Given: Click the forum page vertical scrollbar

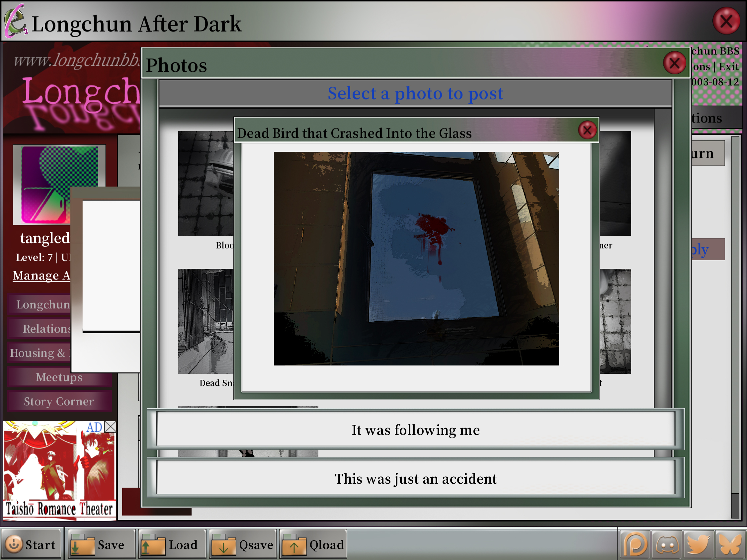Looking at the screenshot, I should pyautogui.click(x=735, y=304).
